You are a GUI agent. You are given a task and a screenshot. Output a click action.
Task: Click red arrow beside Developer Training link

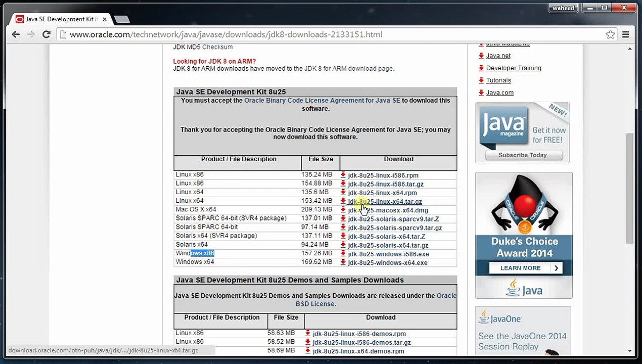point(481,68)
